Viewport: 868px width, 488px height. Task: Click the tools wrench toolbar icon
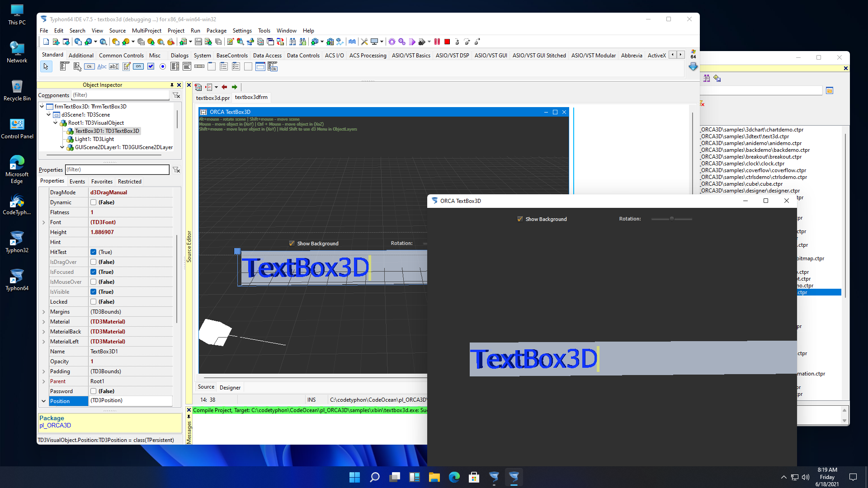coord(364,42)
